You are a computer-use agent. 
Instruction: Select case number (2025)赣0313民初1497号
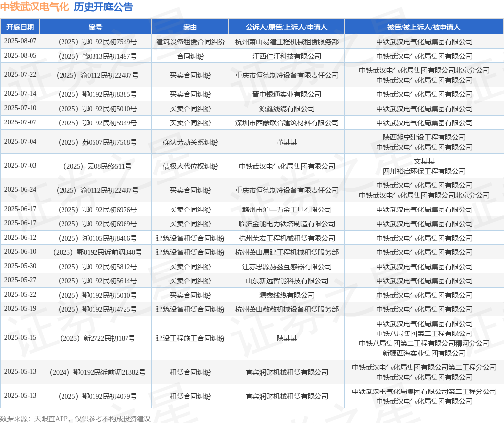pos(98,56)
